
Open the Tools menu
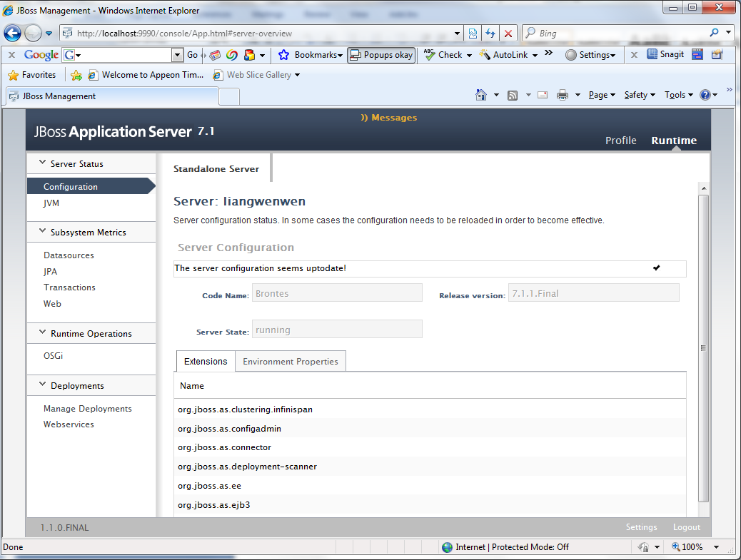click(x=679, y=95)
